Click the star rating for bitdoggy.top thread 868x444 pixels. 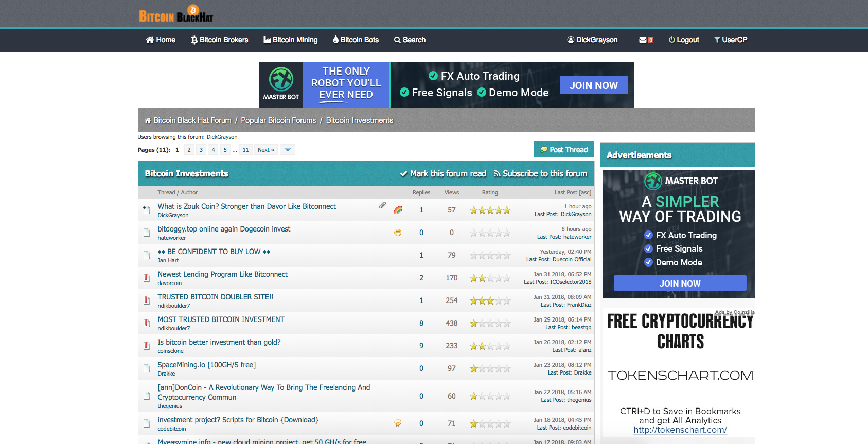490,233
